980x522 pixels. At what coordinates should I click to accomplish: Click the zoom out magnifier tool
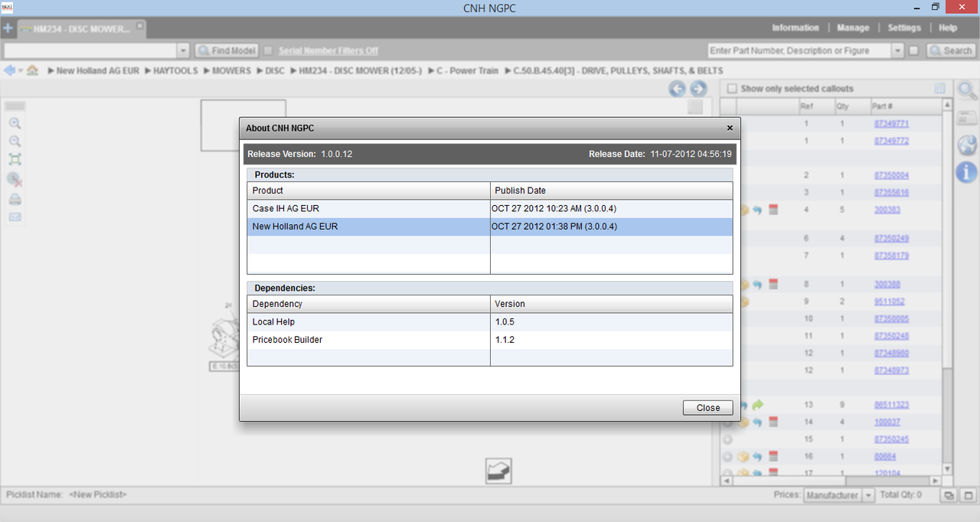click(x=15, y=142)
